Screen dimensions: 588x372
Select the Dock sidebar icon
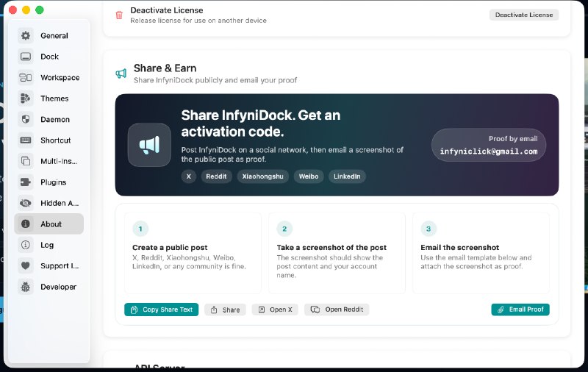[x=26, y=57]
